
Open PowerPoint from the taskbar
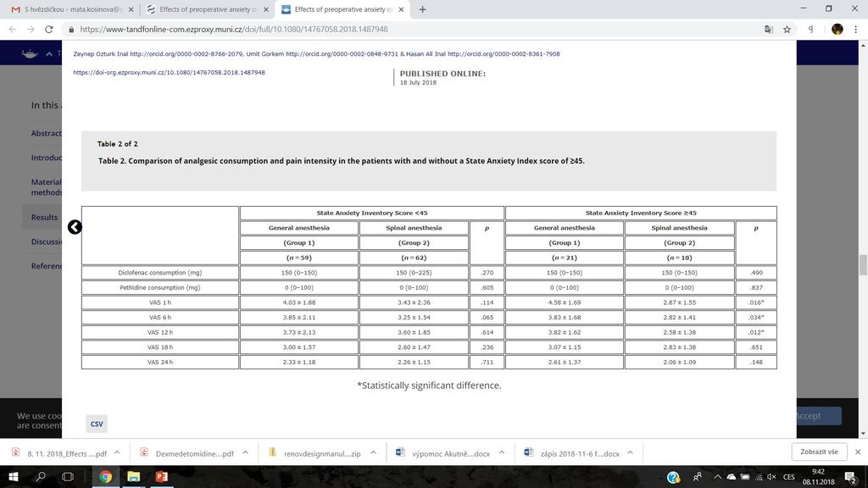point(162,477)
